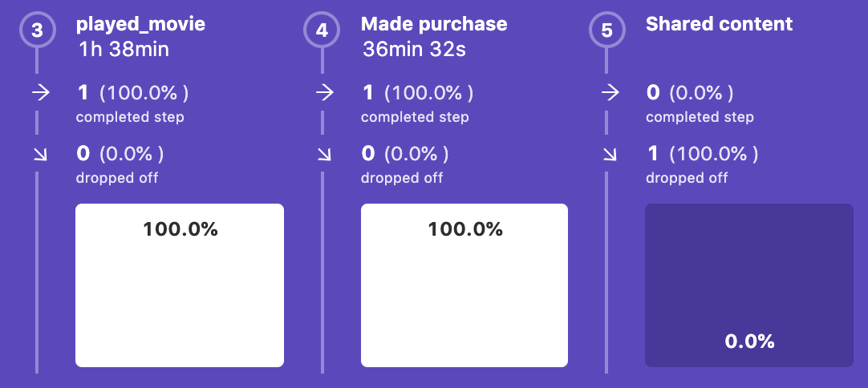The image size is (868, 388).
Task: Open the played_movie step title
Action: point(140,24)
